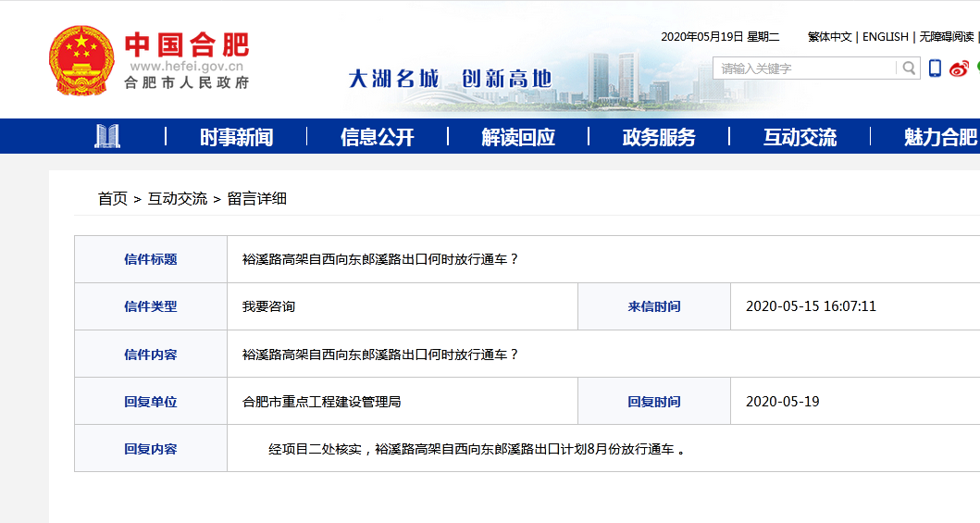
Task: Click the 回复时间 label cell
Action: (x=653, y=402)
